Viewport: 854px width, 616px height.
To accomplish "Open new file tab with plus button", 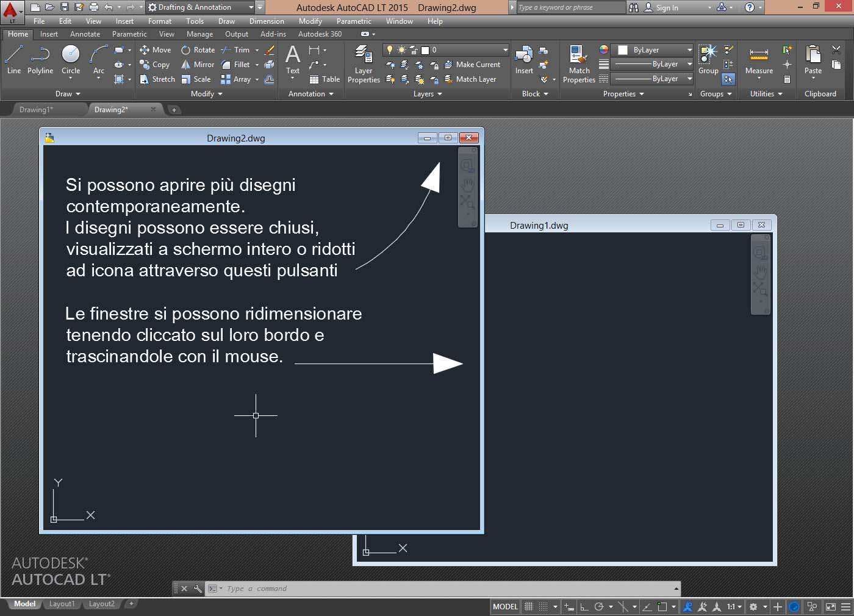I will [174, 110].
